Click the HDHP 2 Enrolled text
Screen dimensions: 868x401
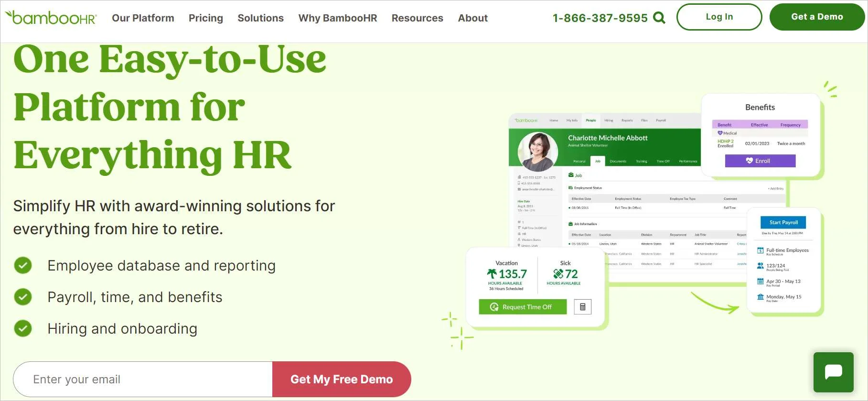[726, 143]
